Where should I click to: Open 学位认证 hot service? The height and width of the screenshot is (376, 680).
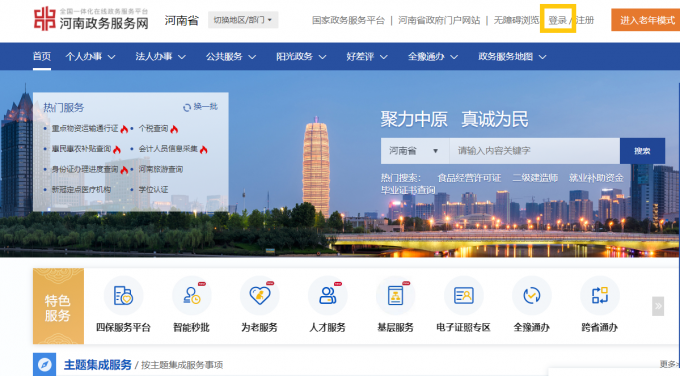click(153, 190)
